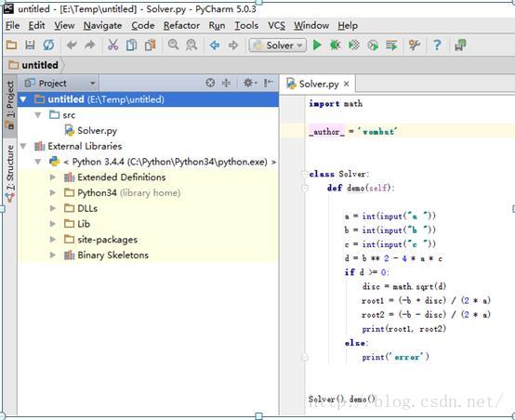The image size is (515, 420).
Task: Open the View menu
Action: coord(64,26)
